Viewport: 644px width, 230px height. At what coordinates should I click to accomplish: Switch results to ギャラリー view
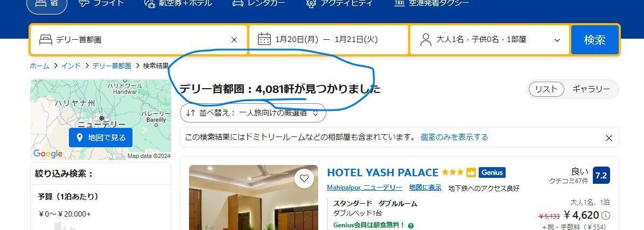[x=591, y=89]
